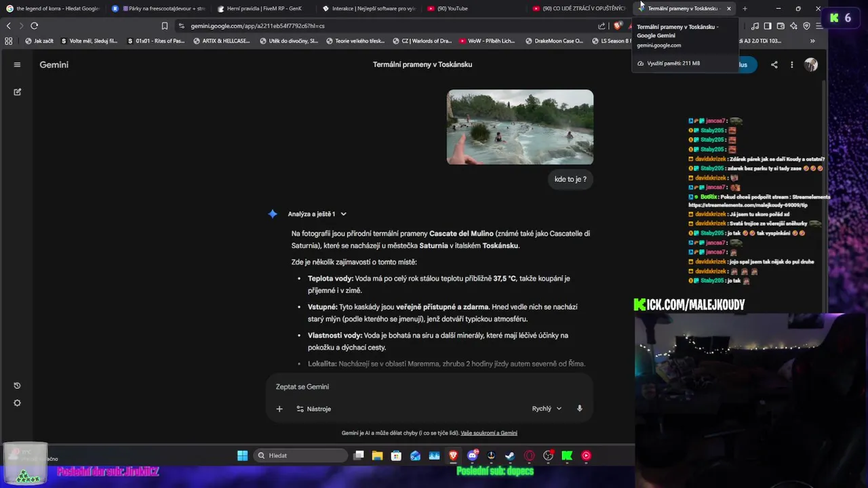Image resolution: width=868 pixels, height=488 pixels.
Task: Switch to 'Herní pravidla | FiveM RP' tab
Action: [264, 8]
